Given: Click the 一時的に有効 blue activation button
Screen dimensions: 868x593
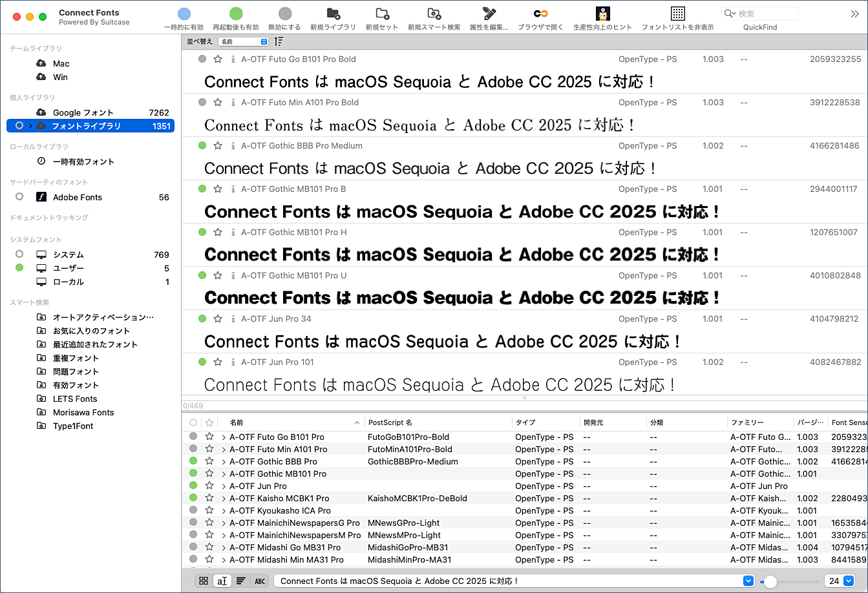Looking at the screenshot, I should tap(184, 14).
